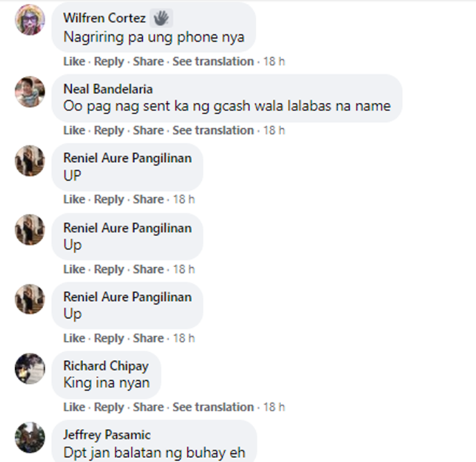The image size is (476, 462).
Task: Like the uppercase 'UP' comment by Reniel
Action: pyautogui.click(x=74, y=199)
